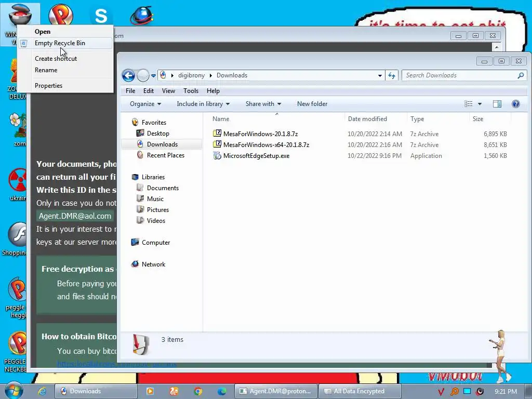Select Favorites in navigation pane
532x399 pixels.
click(154, 123)
